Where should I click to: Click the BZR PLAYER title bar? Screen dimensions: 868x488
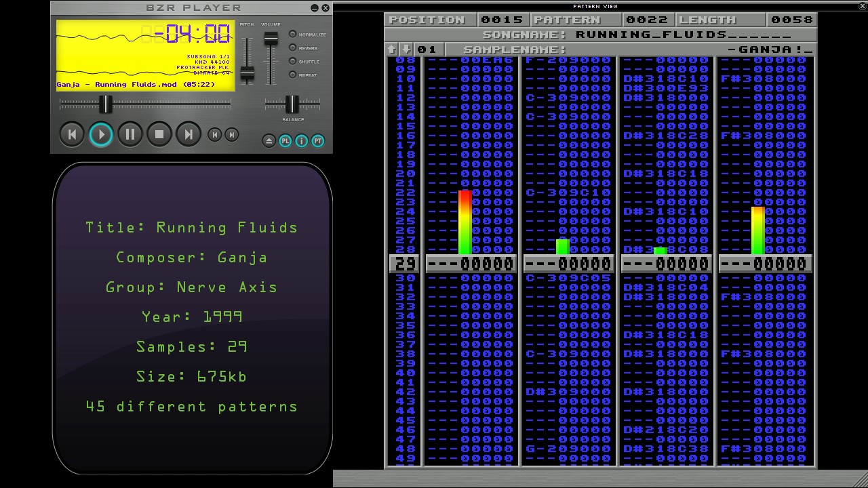(194, 8)
